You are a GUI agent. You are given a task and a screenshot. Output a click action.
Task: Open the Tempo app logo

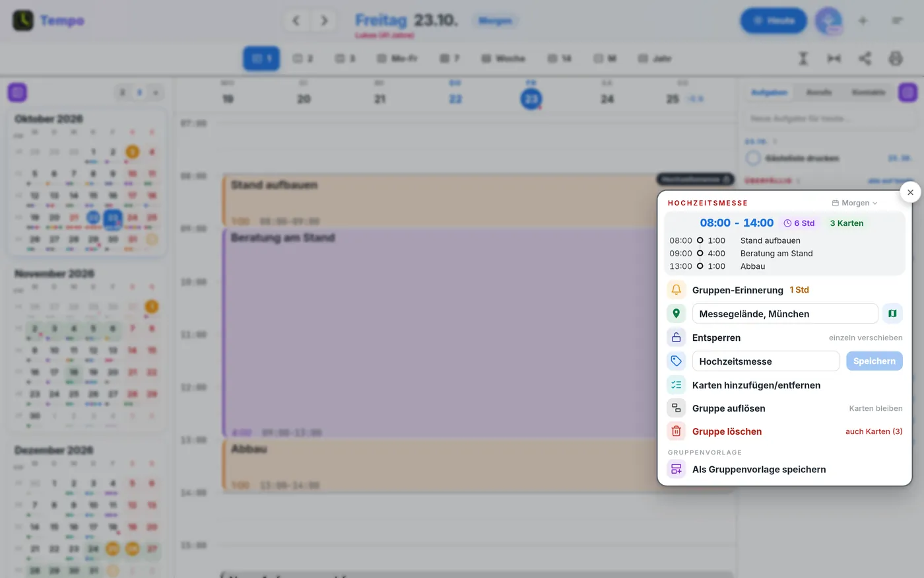[23, 20]
